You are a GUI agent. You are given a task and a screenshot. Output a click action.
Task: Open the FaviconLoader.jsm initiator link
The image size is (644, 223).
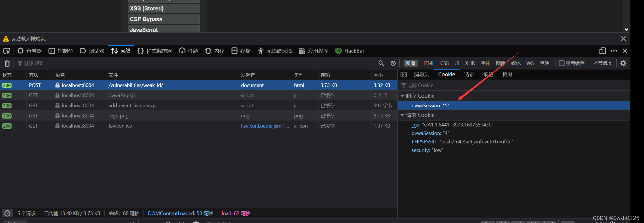(x=265, y=126)
